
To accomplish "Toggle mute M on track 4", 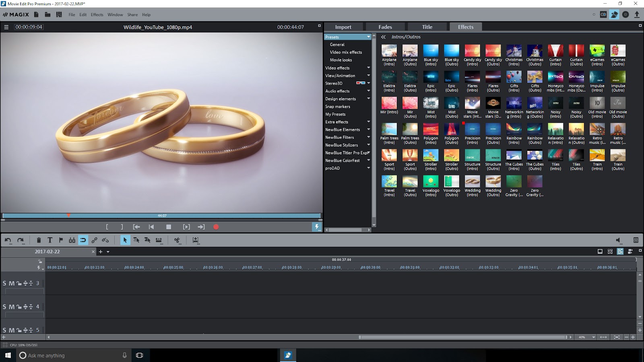I will pos(12,307).
